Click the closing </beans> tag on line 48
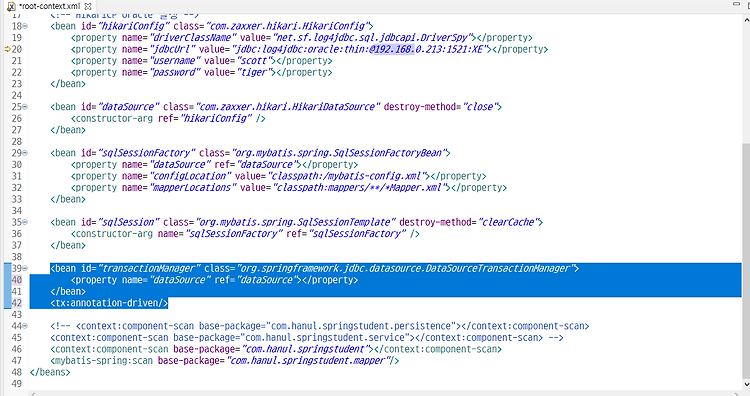Screen dimensions: 750x396 50,372
